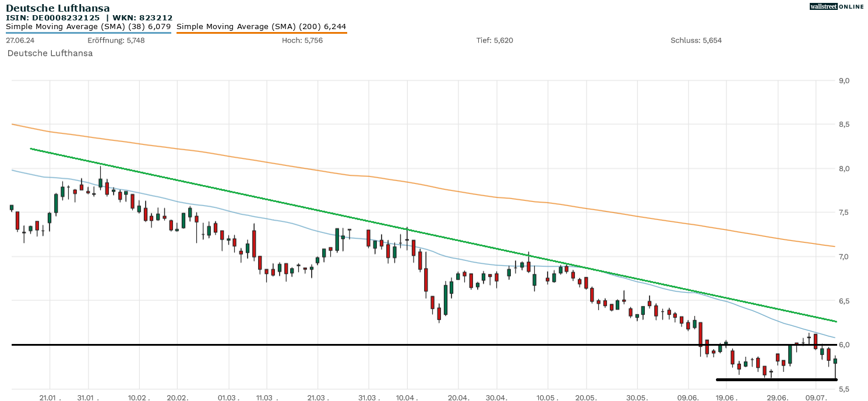Click the Deutsche Lufthansa series label
This screenshot has height=401, width=868.
coord(50,53)
